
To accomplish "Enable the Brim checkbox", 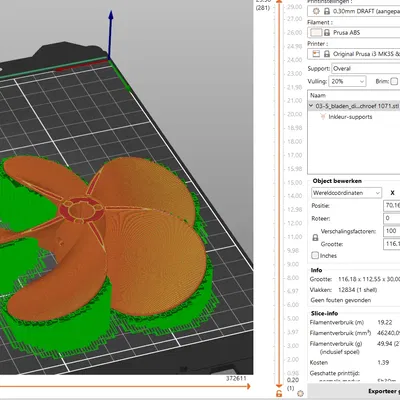I will [x=394, y=81].
